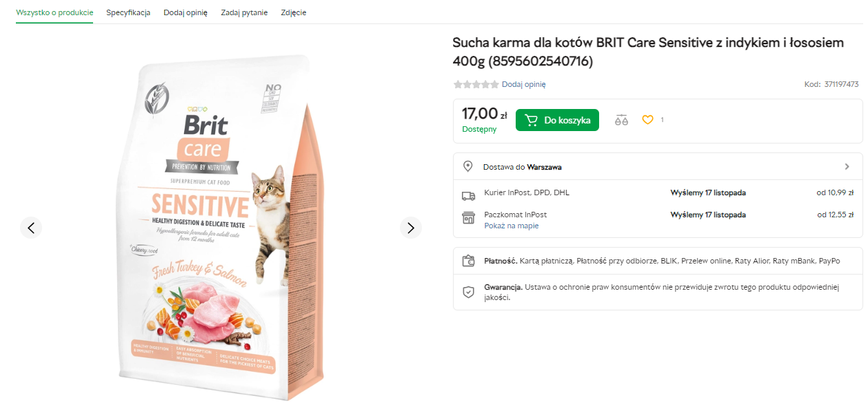Click the location pin delivery icon
The image size is (868, 407).
[x=468, y=166]
